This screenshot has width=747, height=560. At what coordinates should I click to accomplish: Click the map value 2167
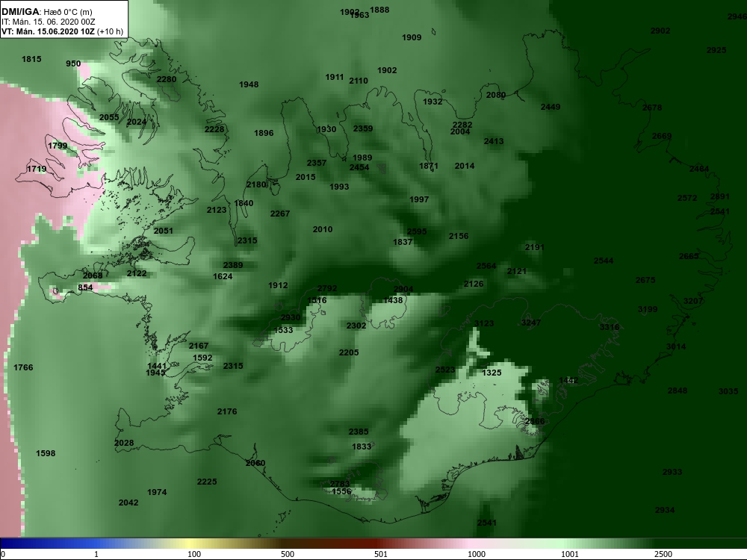coord(199,346)
